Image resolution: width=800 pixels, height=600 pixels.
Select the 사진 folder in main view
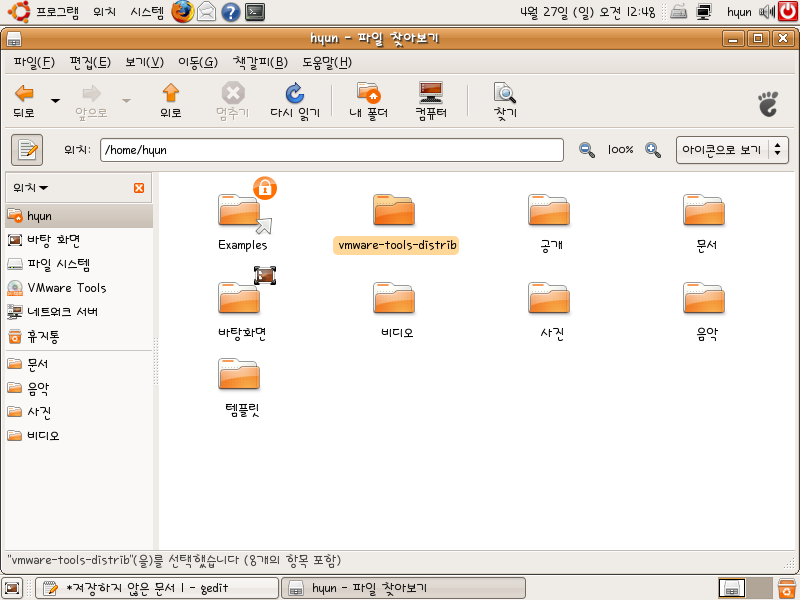549,297
